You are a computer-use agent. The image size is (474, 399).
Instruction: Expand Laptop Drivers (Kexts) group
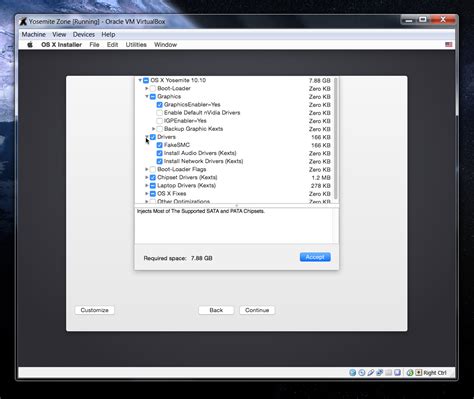pyautogui.click(x=147, y=186)
